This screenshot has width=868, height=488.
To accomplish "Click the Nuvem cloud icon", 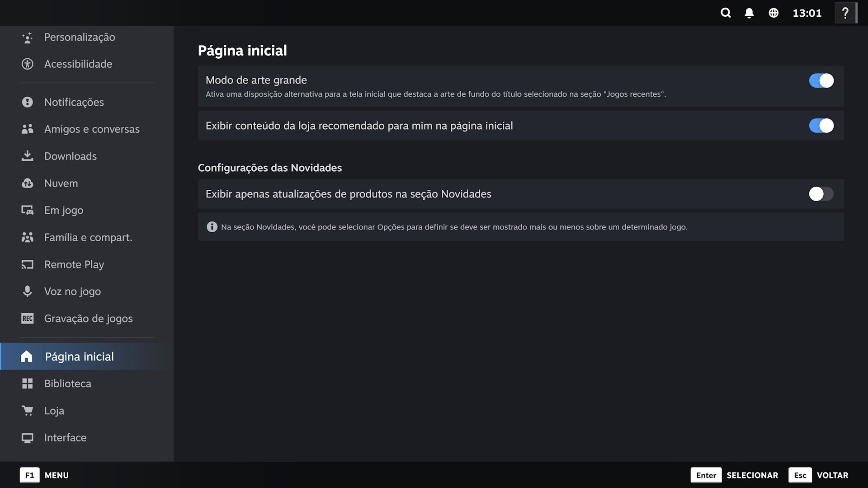I will tap(27, 183).
